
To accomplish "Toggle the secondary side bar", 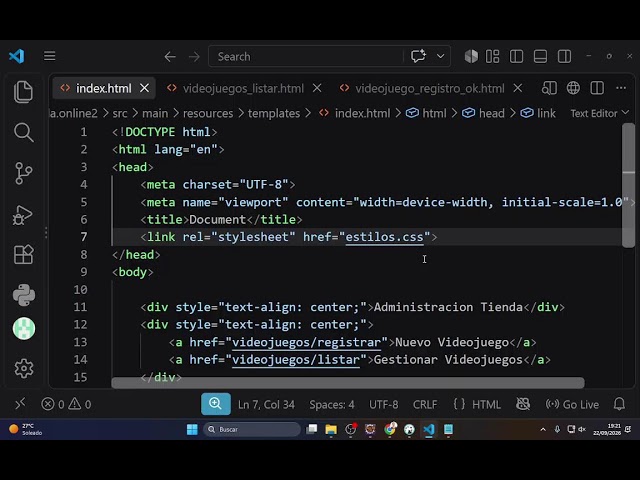I will coord(564,56).
